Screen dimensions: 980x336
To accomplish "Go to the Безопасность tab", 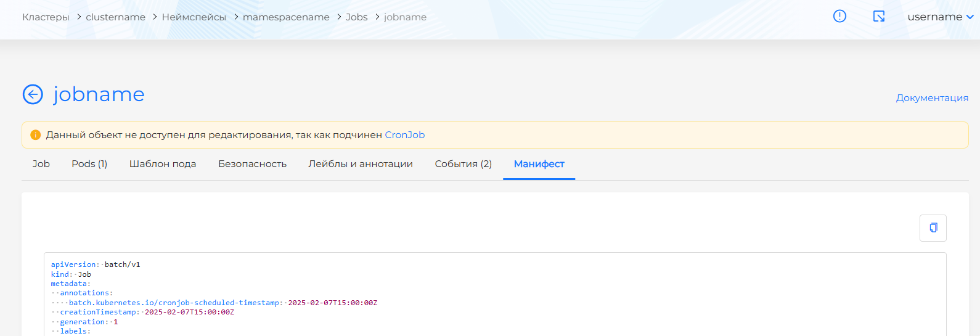I will coord(252,164).
